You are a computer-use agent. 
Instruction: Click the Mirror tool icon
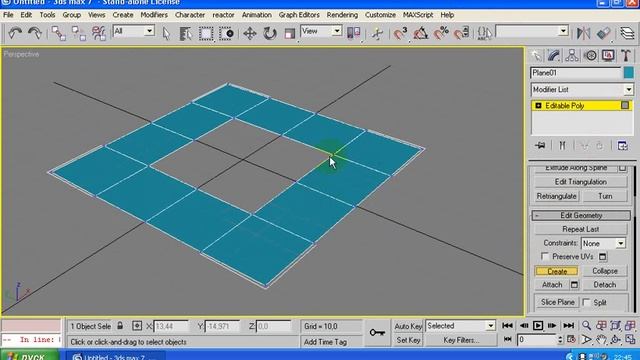[x=583, y=33]
